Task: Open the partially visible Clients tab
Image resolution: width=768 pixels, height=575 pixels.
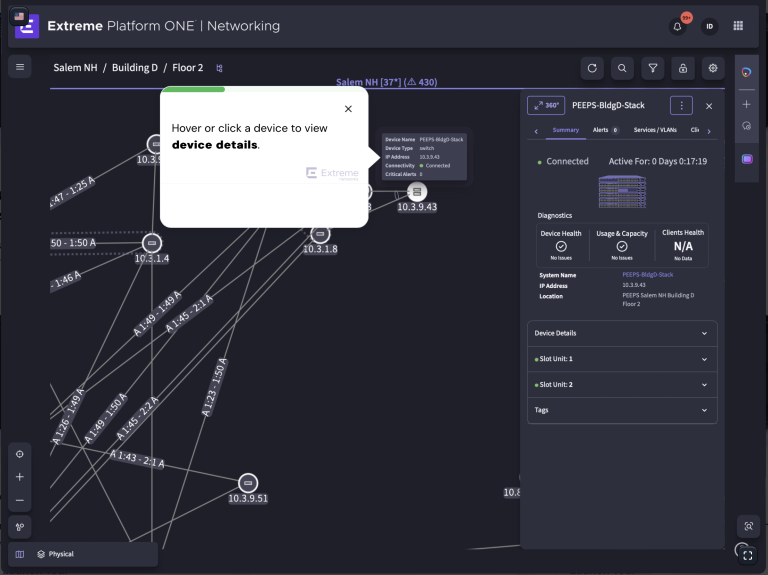Action: [695, 130]
